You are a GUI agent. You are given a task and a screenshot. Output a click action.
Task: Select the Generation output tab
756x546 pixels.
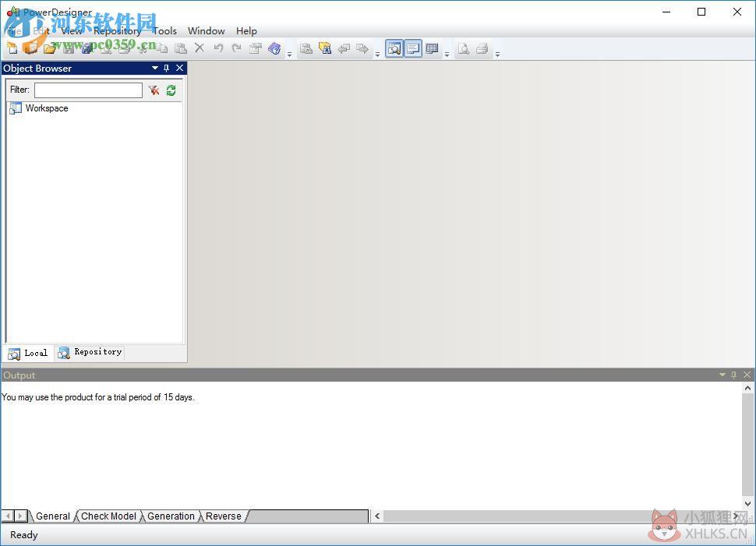(x=171, y=516)
